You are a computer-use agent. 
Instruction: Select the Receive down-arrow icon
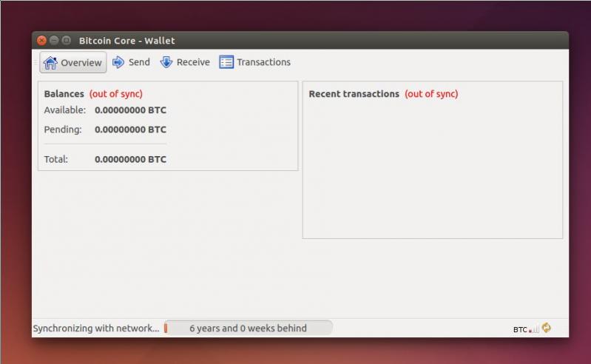tap(166, 63)
